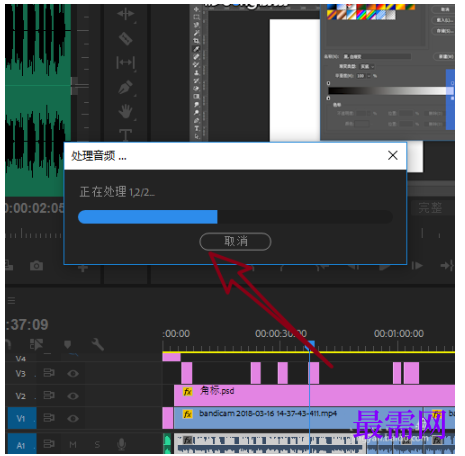The image size is (465, 456).
Task: Close the 处理音频 dialog
Action: coord(393,155)
